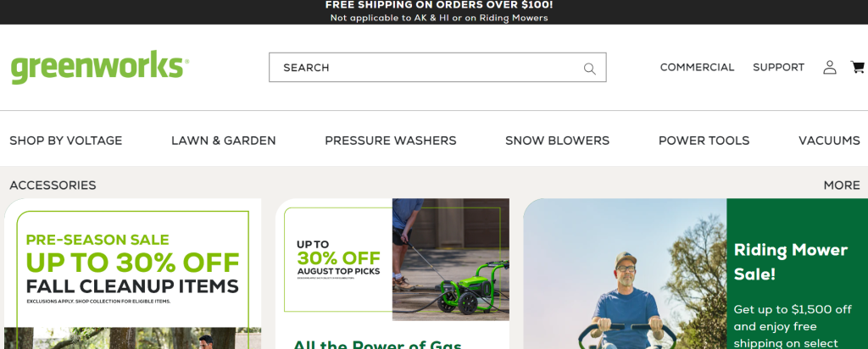This screenshot has height=349, width=868.
Task: Open the LAWN & GARDEN menu
Action: click(224, 141)
